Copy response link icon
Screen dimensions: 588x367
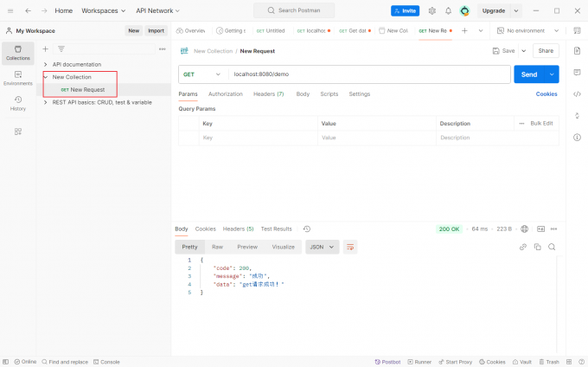pos(523,247)
